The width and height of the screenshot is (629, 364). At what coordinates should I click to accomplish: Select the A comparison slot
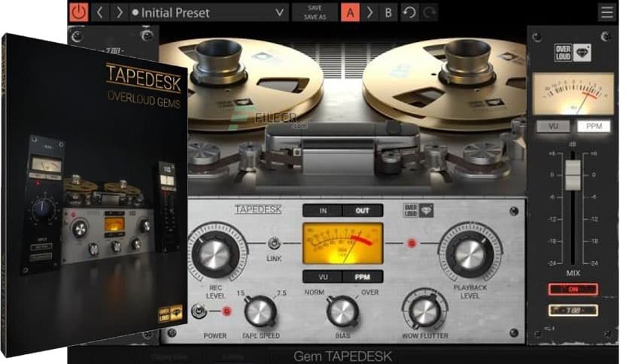pyautogui.click(x=350, y=13)
